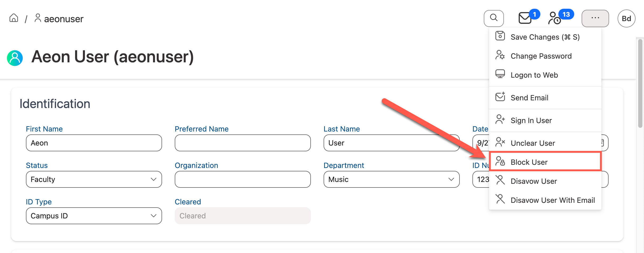Image resolution: width=644 pixels, height=253 pixels.
Task: Open the user requests icon with badge 13
Action: click(x=555, y=18)
